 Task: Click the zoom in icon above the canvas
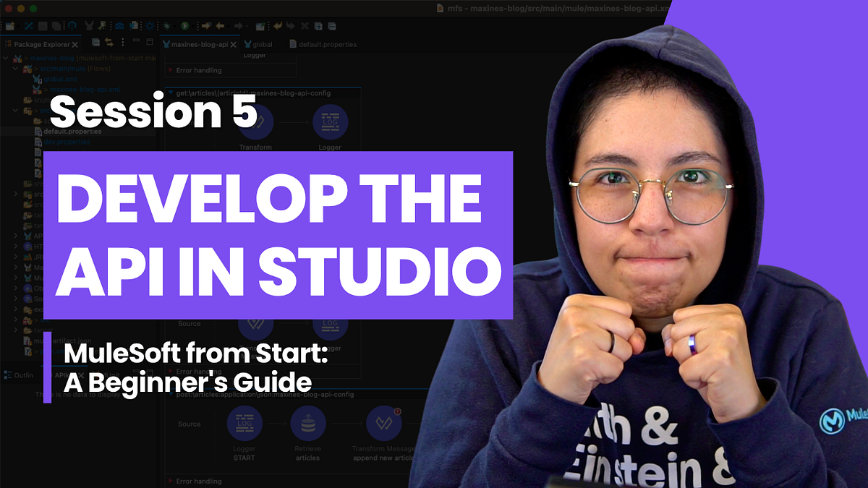318,26
